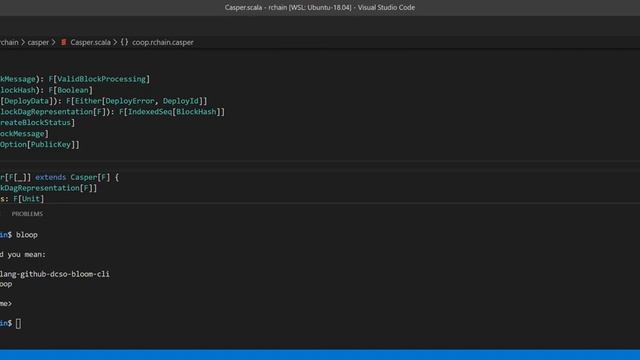640x360 pixels.
Task: Switch to the PROBLEMS panel tab
Action: (27, 214)
